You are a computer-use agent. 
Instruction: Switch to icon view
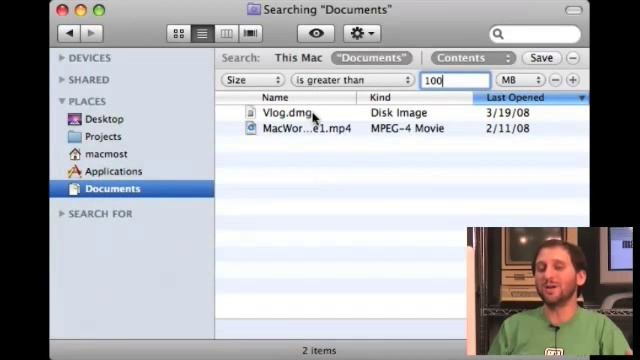pyautogui.click(x=178, y=33)
